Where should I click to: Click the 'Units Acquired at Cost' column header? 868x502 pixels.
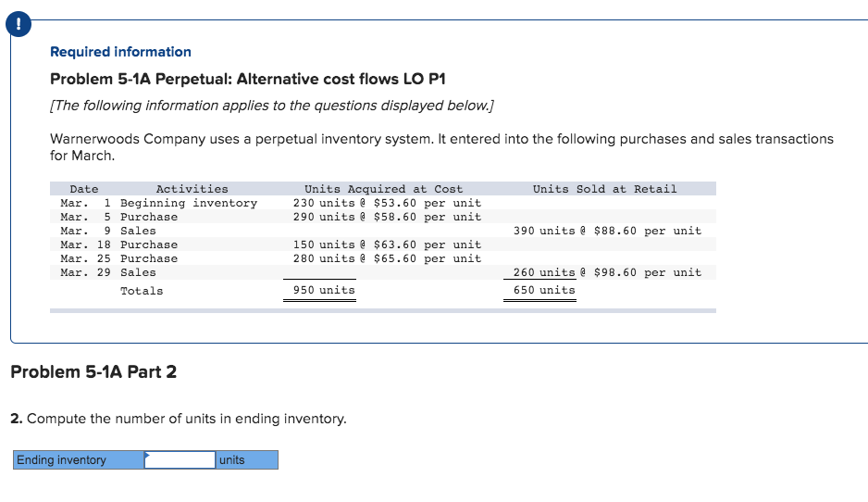[x=383, y=189]
